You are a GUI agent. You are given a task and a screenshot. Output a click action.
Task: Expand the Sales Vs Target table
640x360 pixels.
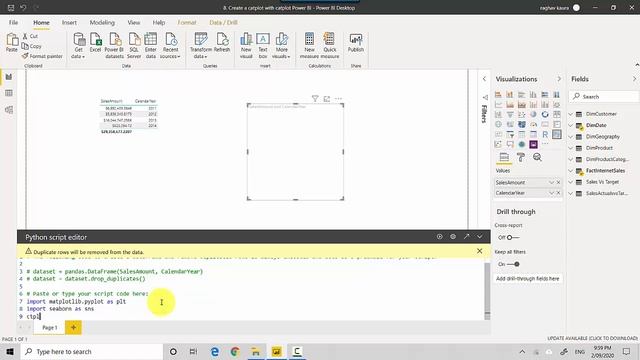[x=571, y=182]
